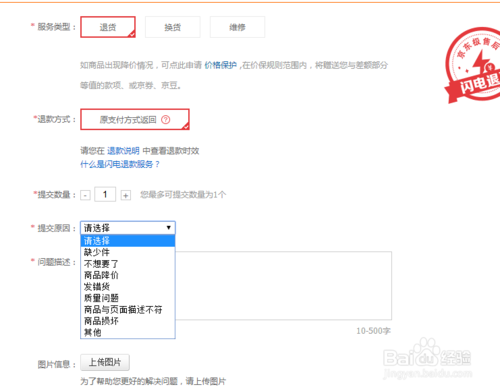Select 商品损坏 as the reason
Screen dimensions: 500x391
pos(128,321)
